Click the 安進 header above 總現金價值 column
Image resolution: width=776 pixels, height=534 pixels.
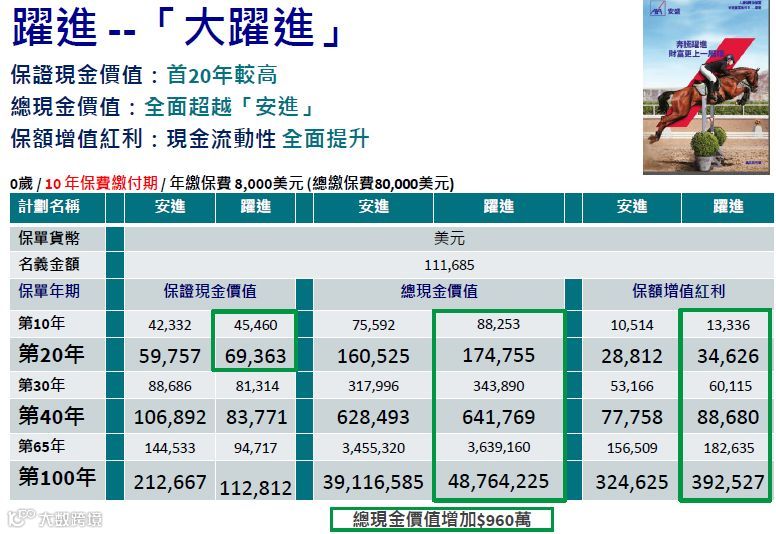click(x=374, y=206)
